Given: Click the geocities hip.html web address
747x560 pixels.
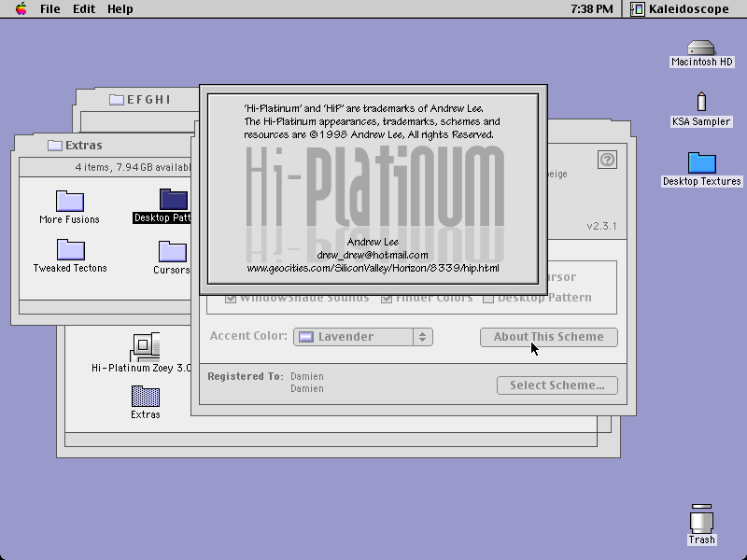Looking at the screenshot, I should click(x=373, y=268).
